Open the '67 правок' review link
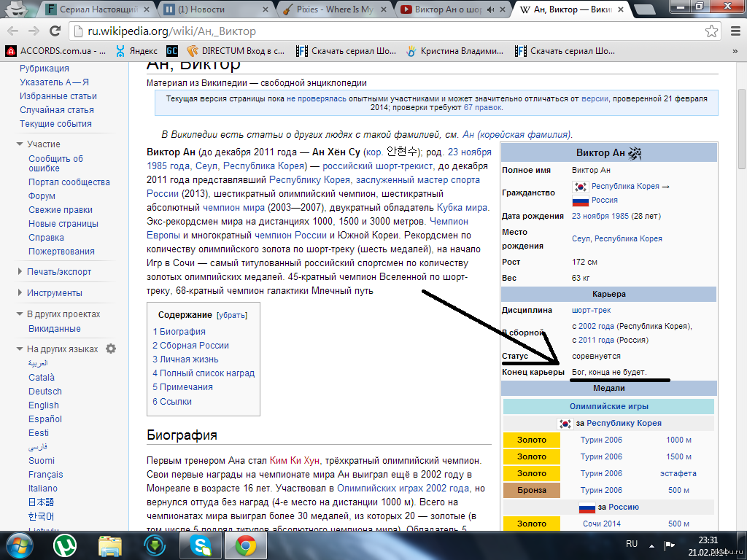 click(x=483, y=108)
